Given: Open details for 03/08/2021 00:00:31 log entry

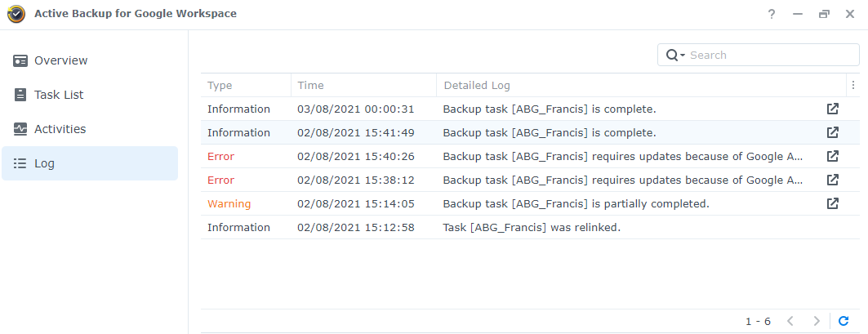Looking at the screenshot, I should [x=832, y=109].
